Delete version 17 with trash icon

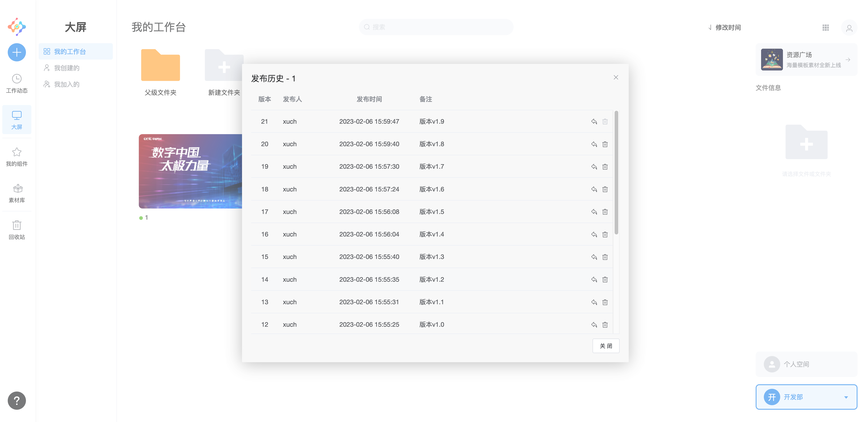tap(605, 212)
